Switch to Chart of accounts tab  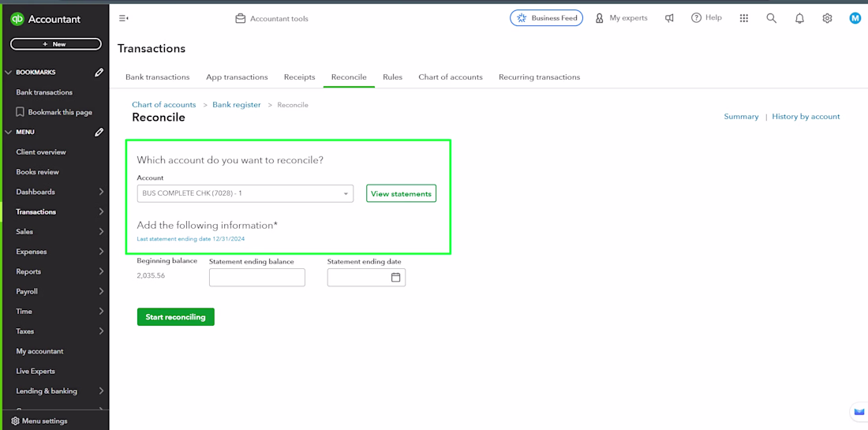tap(451, 77)
